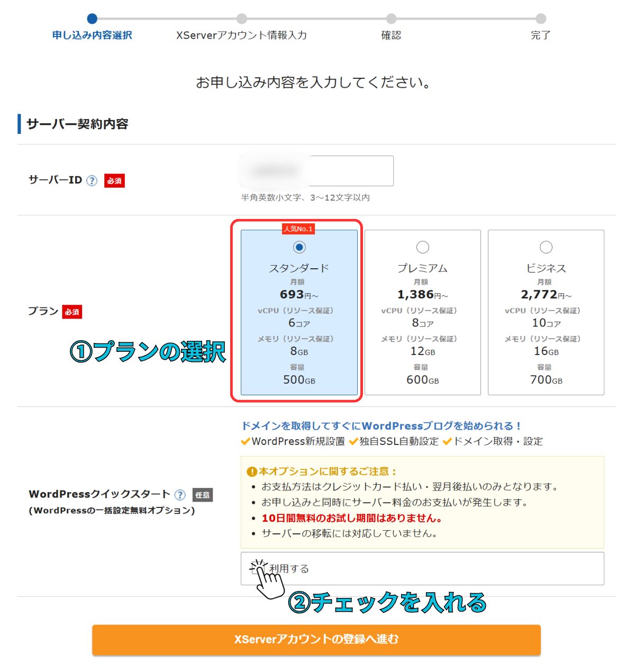This screenshot has height=672, width=635.
Task: Select the プレミアム plan radio button
Action: coord(423,247)
